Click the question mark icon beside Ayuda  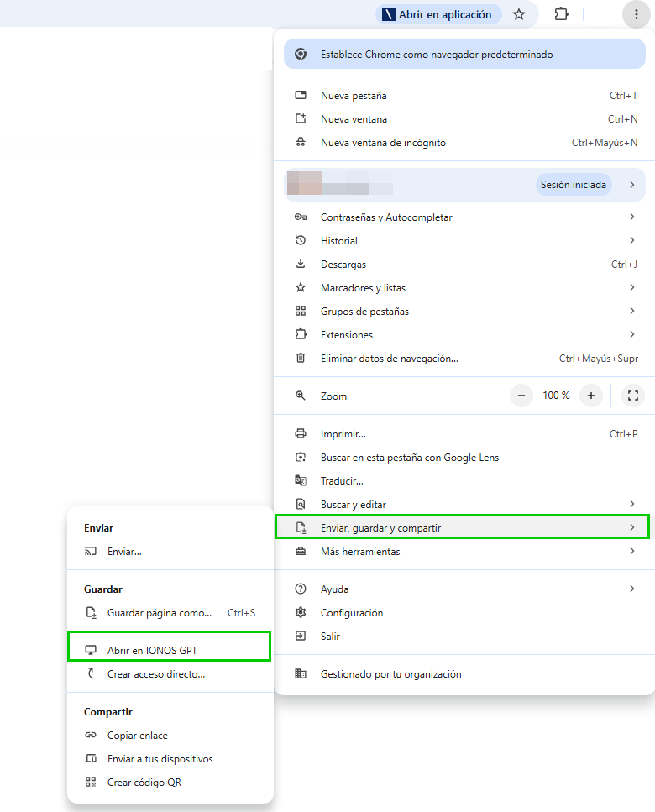pos(301,589)
